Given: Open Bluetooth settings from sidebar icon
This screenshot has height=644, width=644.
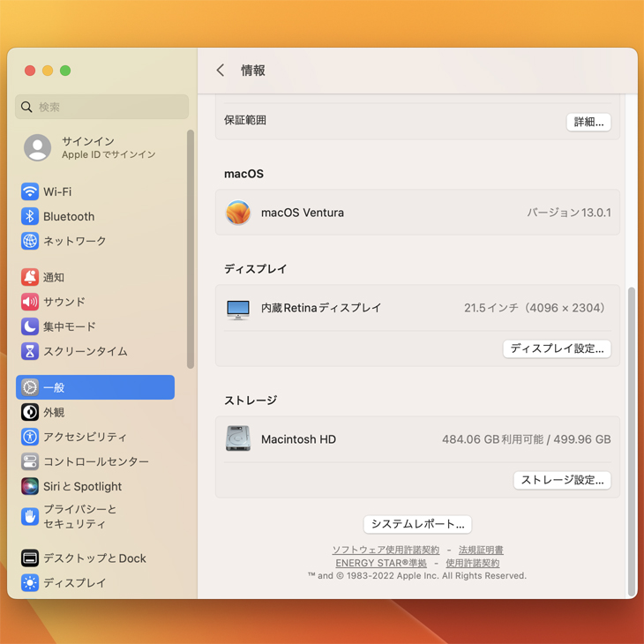Looking at the screenshot, I should coord(30,216).
